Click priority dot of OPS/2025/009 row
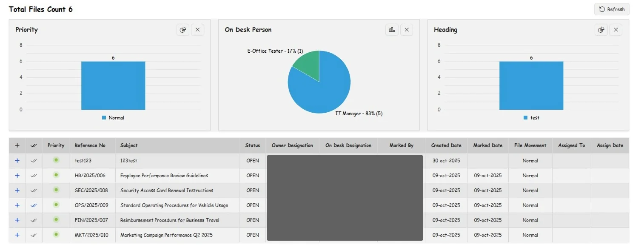Image resolution: width=644 pixels, height=250 pixels. [x=56, y=205]
